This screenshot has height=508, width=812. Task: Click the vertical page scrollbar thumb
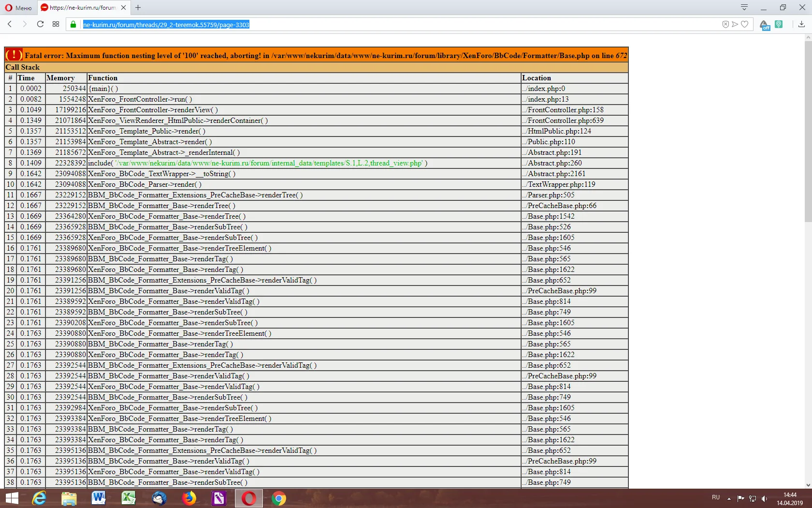[808, 132]
